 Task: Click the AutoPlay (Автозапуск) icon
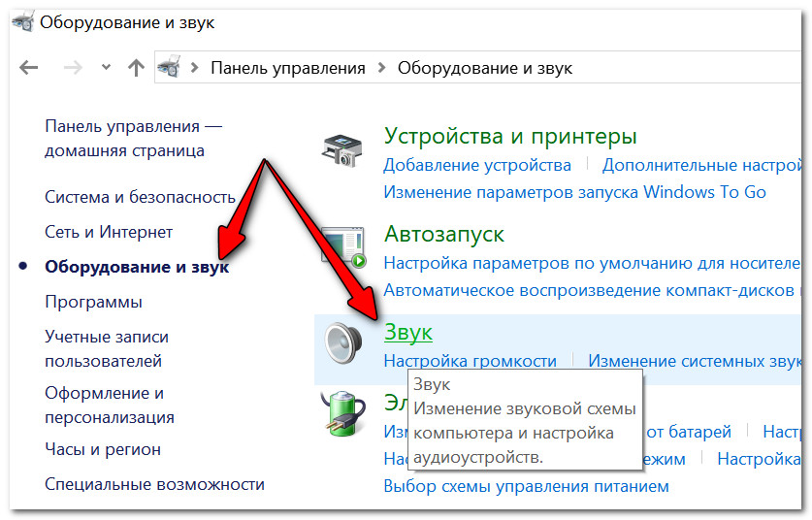click(x=342, y=246)
